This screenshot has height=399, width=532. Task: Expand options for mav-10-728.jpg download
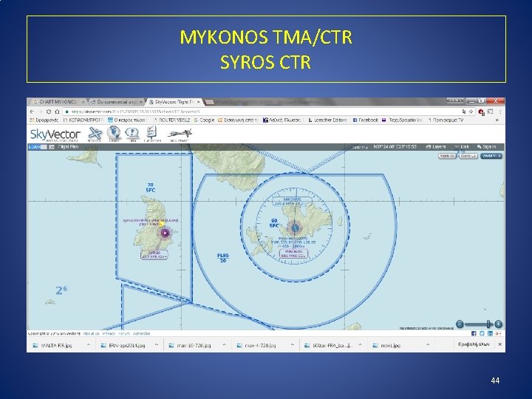coord(225,345)
